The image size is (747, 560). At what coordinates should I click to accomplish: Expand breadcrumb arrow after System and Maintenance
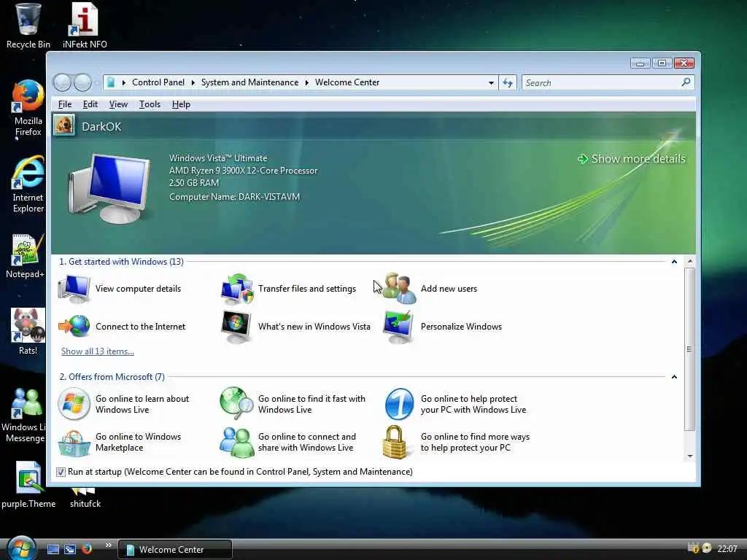coord(307,83)
